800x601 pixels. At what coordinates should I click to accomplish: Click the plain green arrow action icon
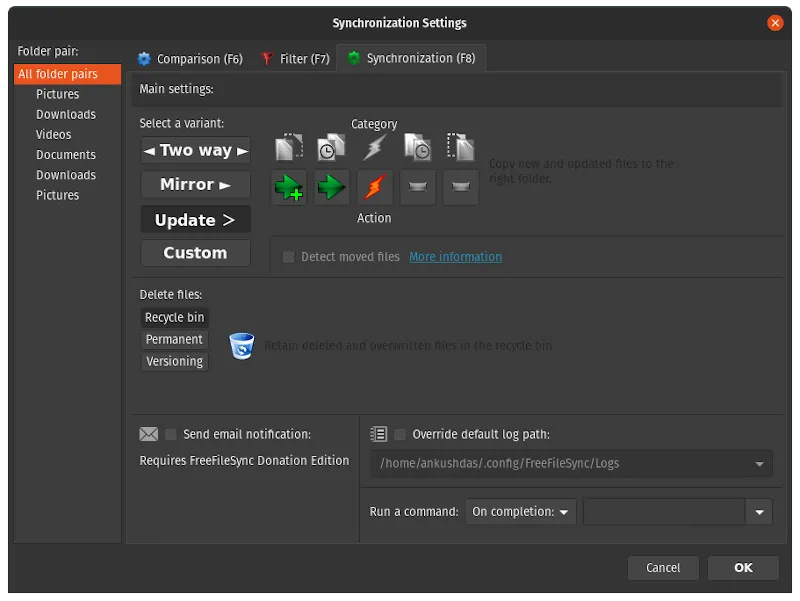pyautogui.click(x=332, y=187)
